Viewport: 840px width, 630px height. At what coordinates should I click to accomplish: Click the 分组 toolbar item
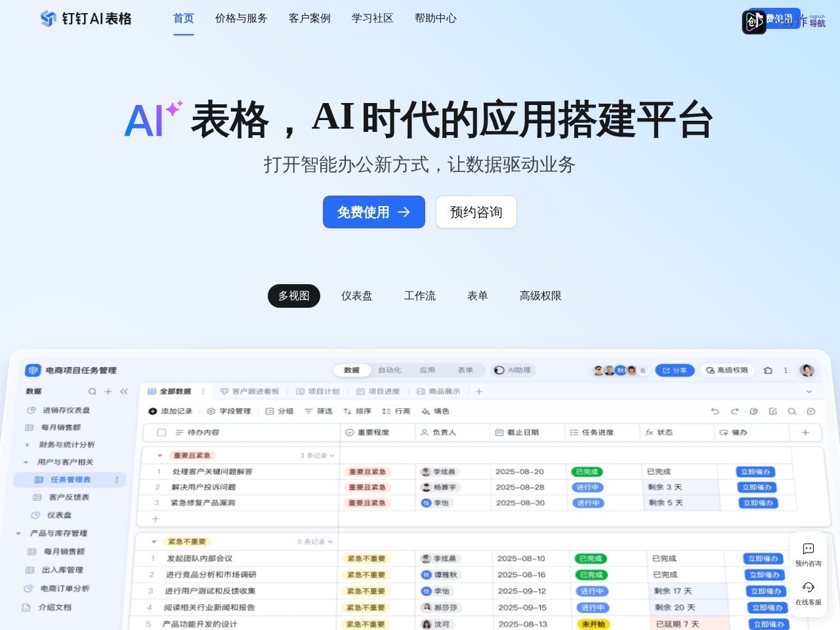(280, 411)
